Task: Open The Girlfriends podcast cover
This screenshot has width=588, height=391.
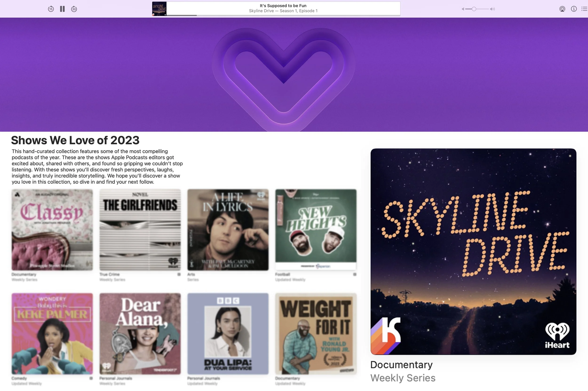Action: click(x=140, y=230)
